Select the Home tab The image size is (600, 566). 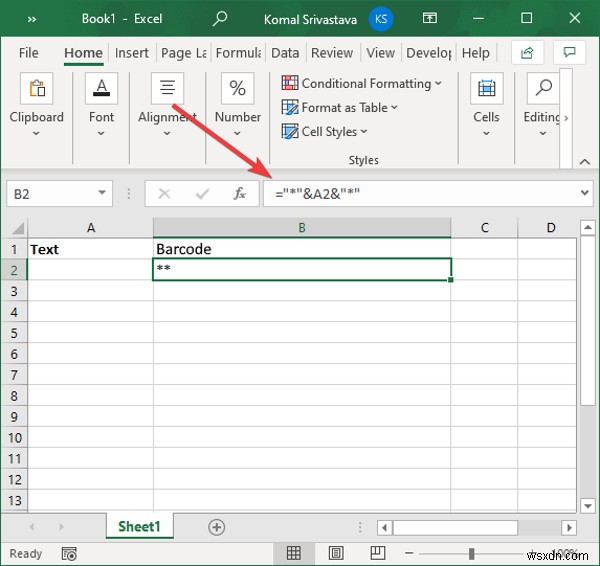click(83, 53)
